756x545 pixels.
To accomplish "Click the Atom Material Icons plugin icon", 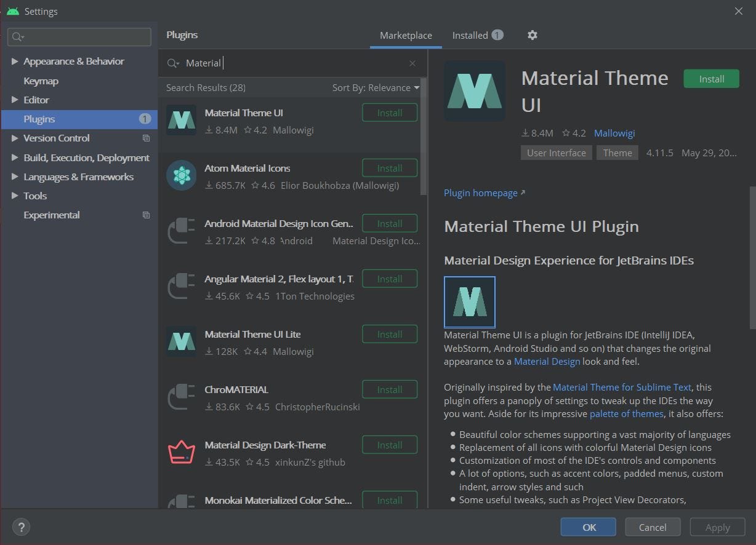I will pos(182,175).
